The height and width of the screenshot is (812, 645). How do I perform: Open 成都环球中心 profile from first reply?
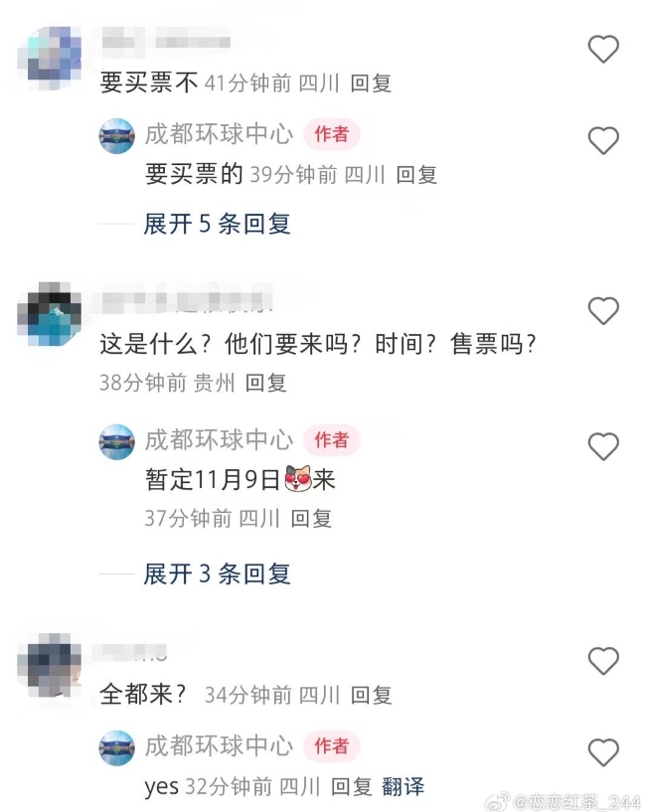point(220,134)
